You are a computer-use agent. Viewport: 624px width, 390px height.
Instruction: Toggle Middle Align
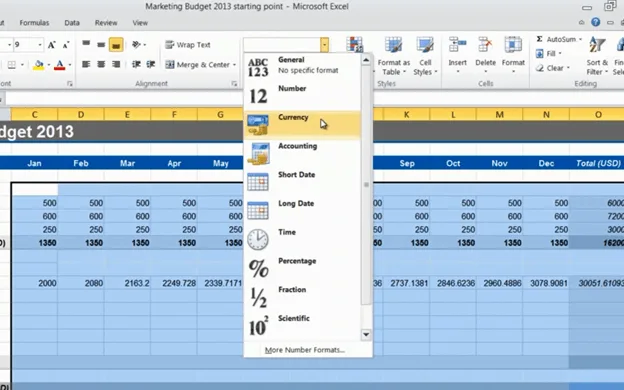(x=101, y=45)
